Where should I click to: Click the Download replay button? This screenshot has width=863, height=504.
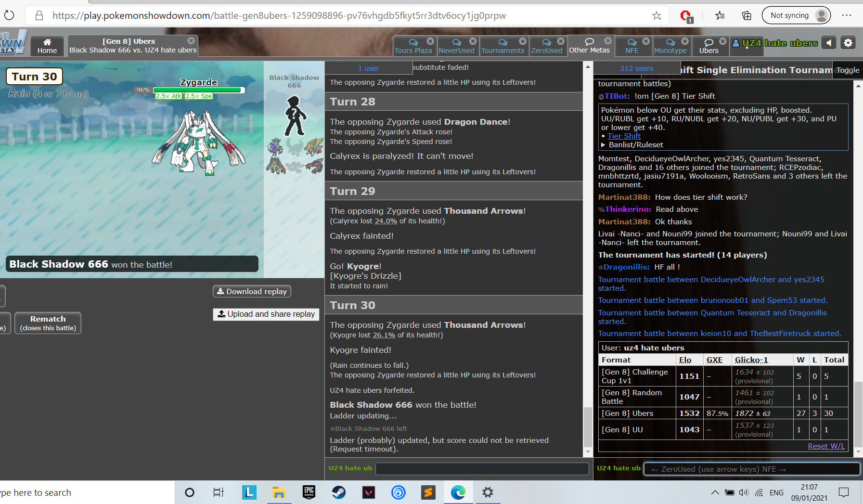point(252,291)
